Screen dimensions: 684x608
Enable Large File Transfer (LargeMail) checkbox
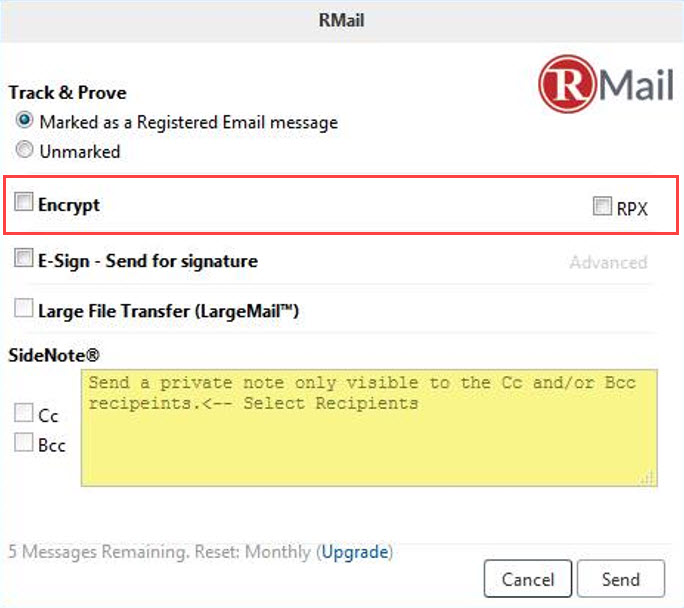point(23,308)
